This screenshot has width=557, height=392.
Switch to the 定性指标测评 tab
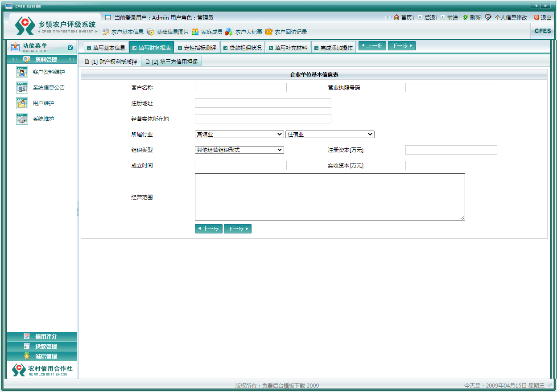coord(197,48)
